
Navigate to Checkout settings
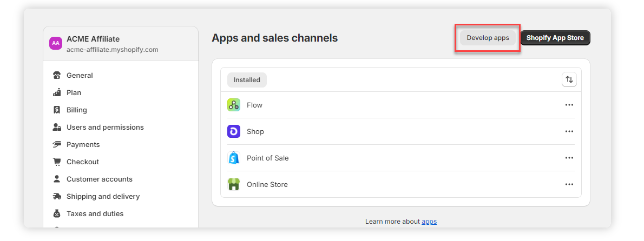tap(82, 162)
